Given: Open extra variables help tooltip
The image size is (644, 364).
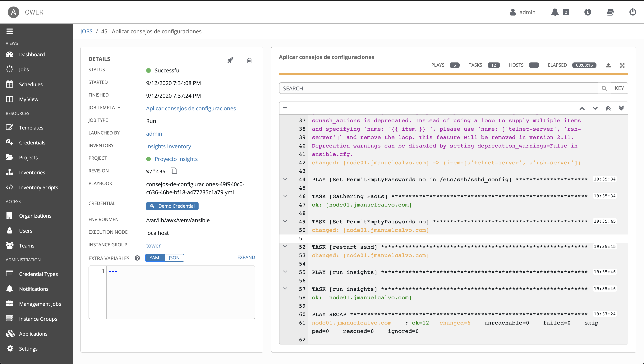Looking at the screenshot, I should click(137, 258).
